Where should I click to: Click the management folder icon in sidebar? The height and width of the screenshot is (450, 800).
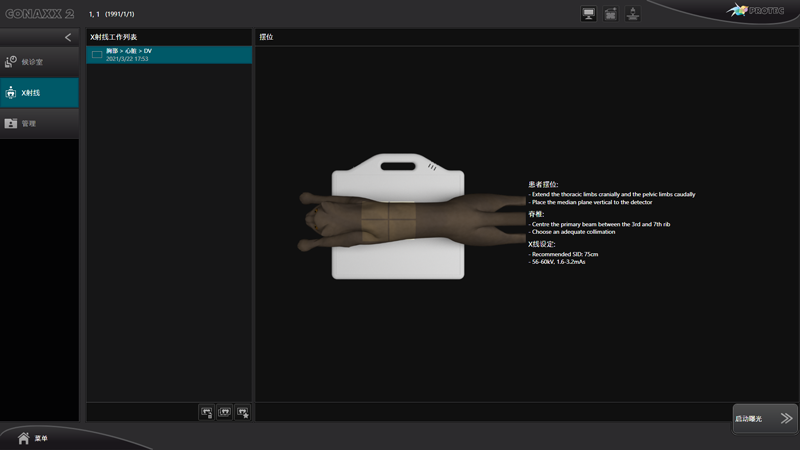[x=11, y=123]
